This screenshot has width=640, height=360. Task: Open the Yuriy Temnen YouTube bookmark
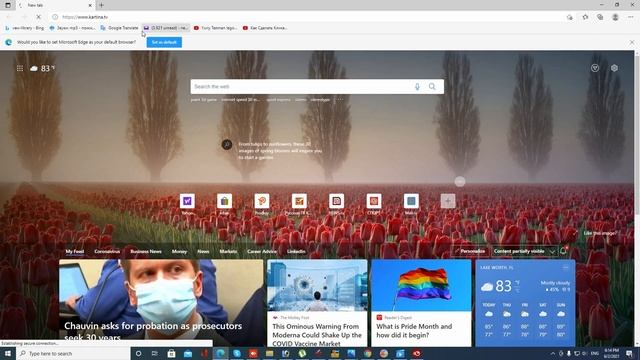pos(215,28)
